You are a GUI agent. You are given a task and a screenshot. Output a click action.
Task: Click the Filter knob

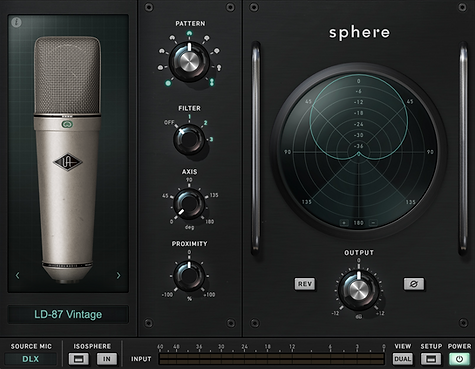(189, 140)
